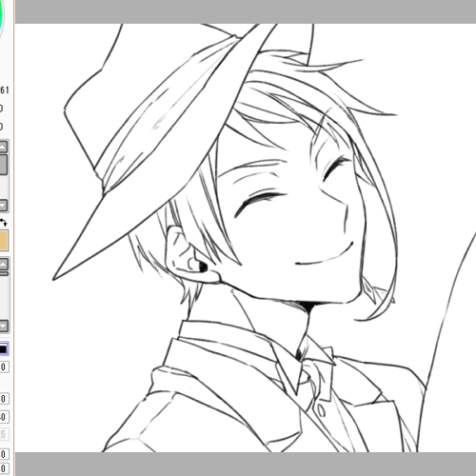Viewport: 476px width, 476px height.
Task: Click the grayed-out field showing 5
Action: pyautogui.click(x=4, y=434)
